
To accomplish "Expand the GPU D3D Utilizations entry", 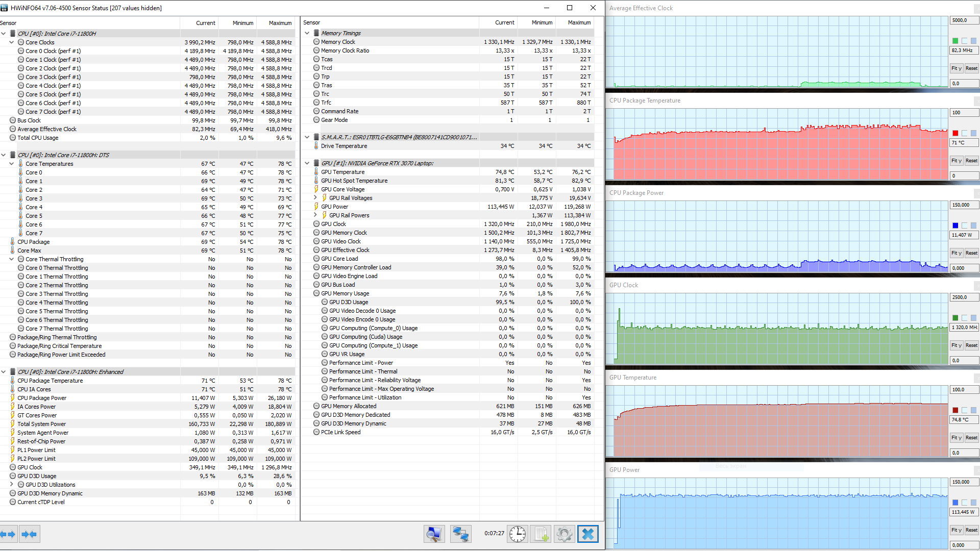I will tap(12, 485).
